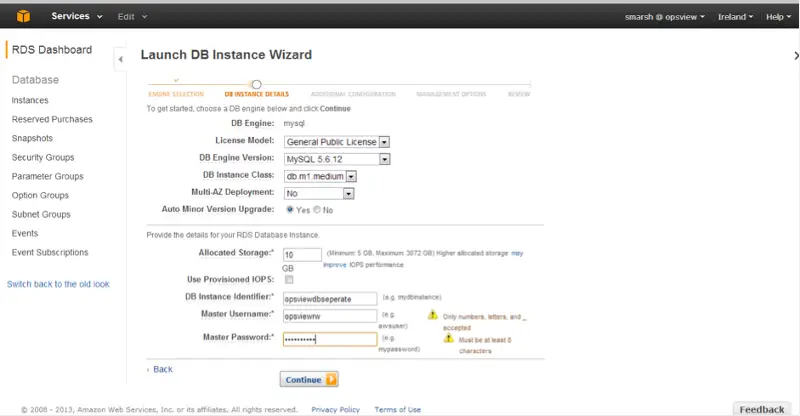800x416 pixels.
Task: Click the Management Options wizard step
Action: (x=451, y=94)
